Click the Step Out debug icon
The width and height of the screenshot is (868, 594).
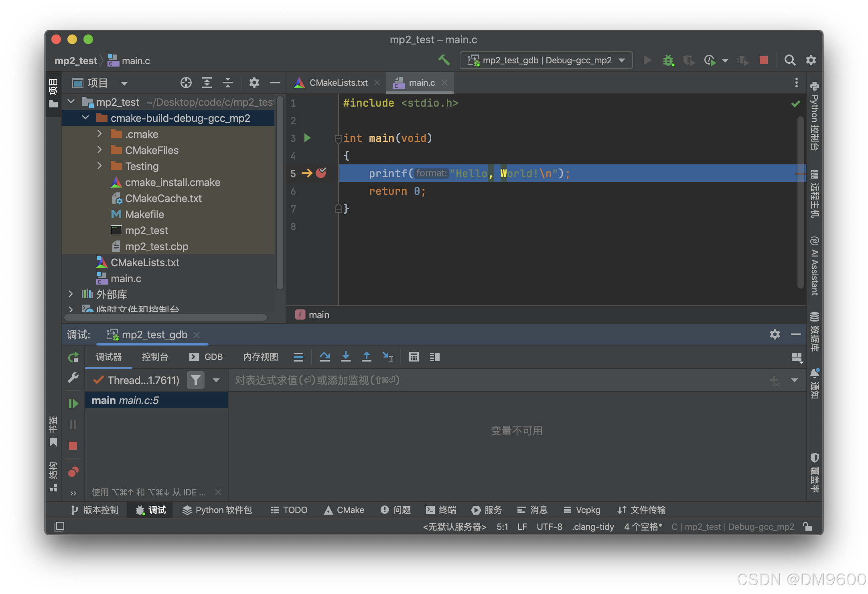(366, 356)
